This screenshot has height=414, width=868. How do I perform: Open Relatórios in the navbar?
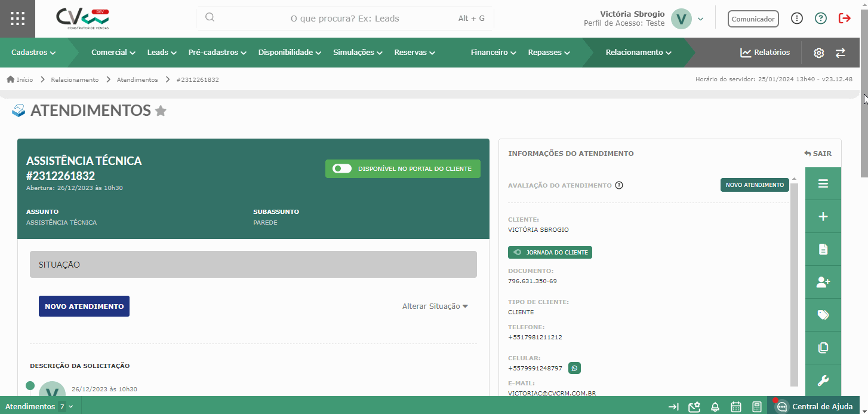pyautogui.click(x=765, y=53)
